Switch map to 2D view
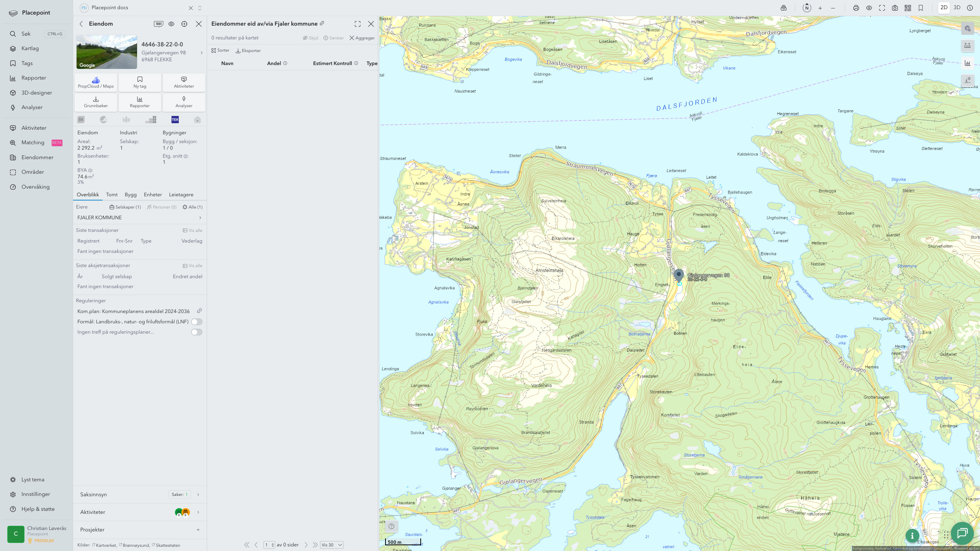The width and height of the screenshot is (980, 551). click(x=944, y=8)
